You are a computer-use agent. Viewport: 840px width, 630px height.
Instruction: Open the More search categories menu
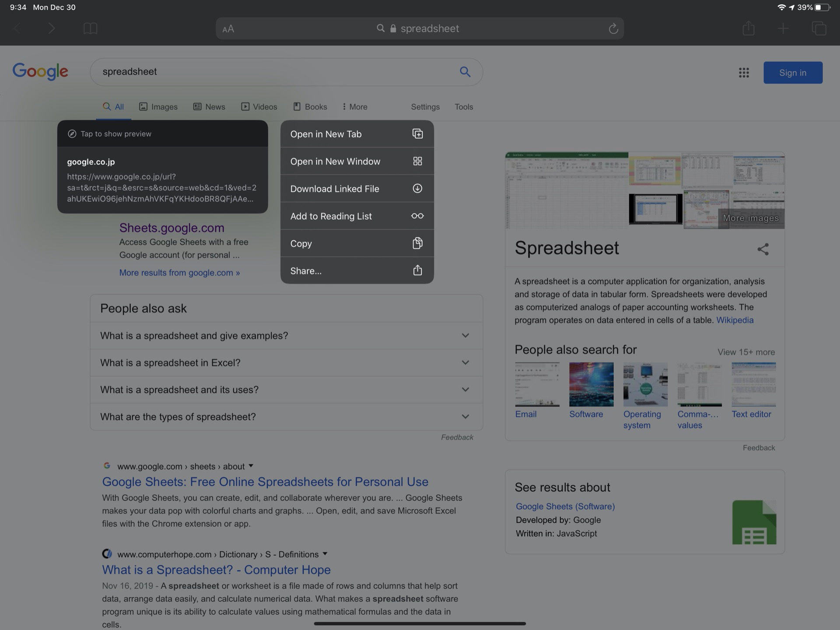[x=355, y=107]
